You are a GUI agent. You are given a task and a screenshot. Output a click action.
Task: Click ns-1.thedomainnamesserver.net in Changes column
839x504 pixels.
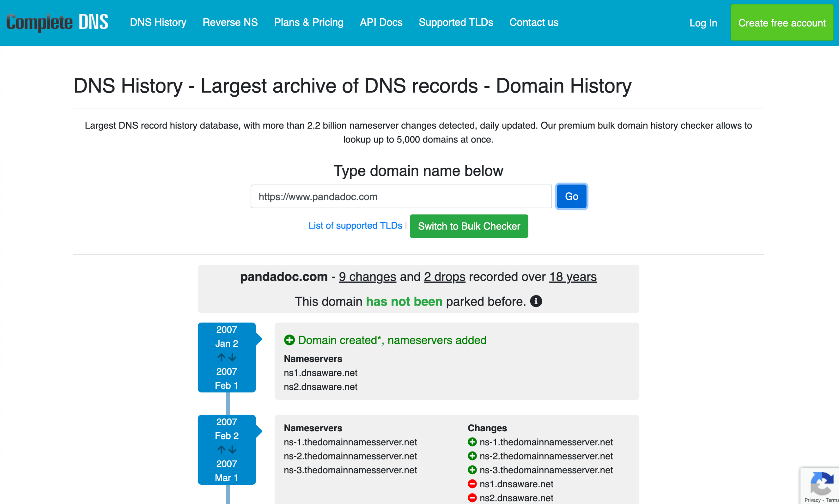point(546,442)
